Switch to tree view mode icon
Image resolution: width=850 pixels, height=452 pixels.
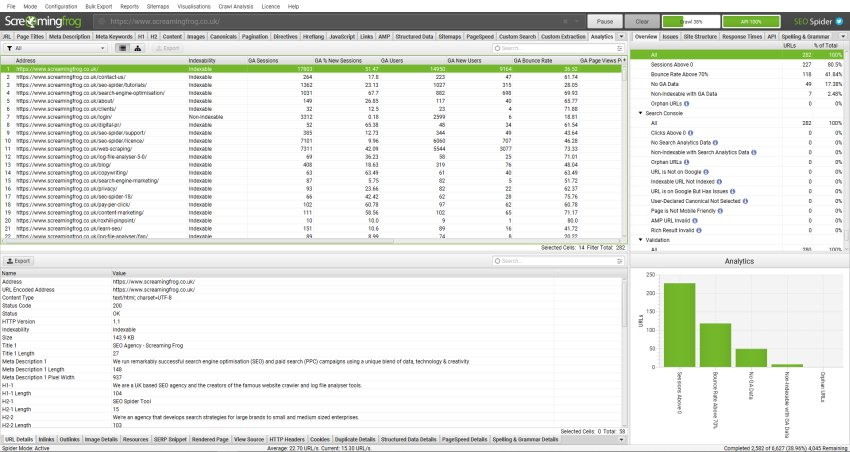(138, 48)
